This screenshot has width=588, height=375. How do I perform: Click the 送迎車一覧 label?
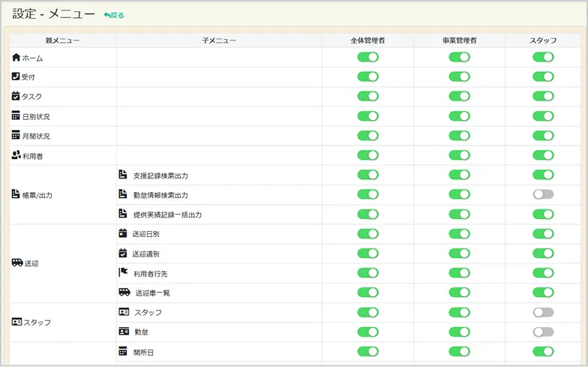(x=153, y=292)
